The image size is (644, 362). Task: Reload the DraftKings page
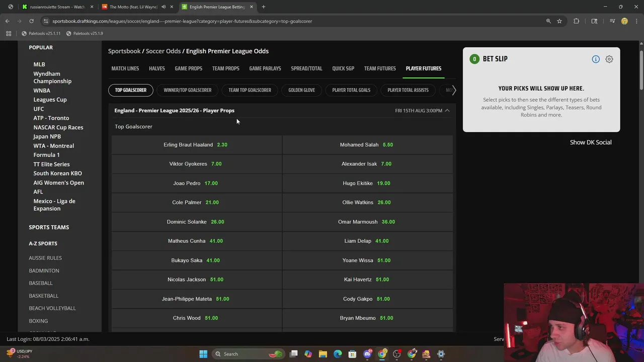[x=31, y=21]
